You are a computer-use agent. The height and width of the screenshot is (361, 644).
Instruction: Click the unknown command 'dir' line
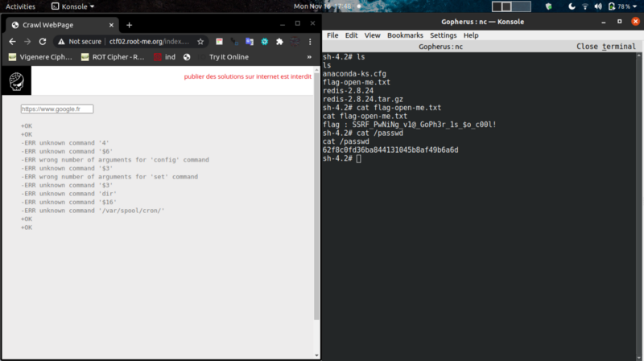(69, 194)
